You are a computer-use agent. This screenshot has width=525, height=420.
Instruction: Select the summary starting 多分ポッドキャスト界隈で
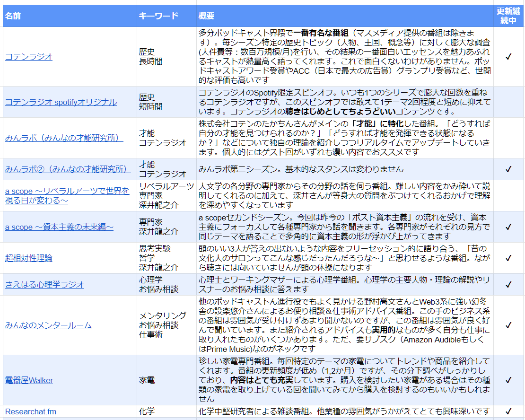point(344,57)
